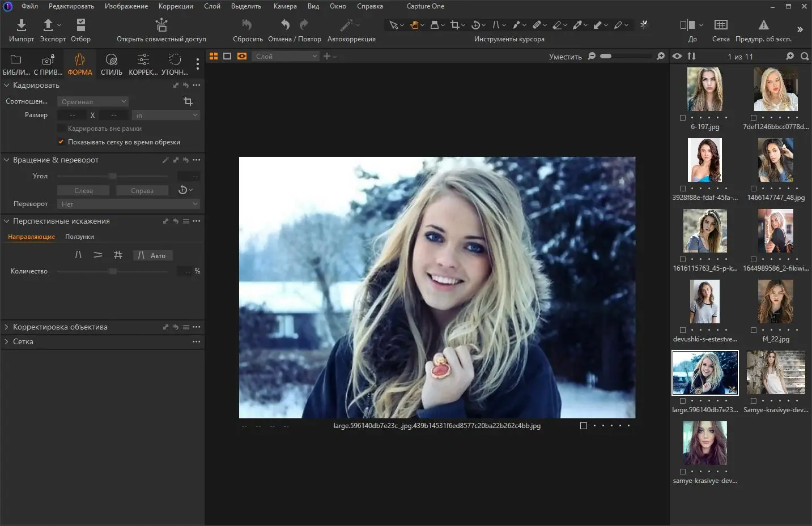Select the Crop tool in the toolbar
The image size is (812, 526).
pyautogui.click(x=455, y=25)
